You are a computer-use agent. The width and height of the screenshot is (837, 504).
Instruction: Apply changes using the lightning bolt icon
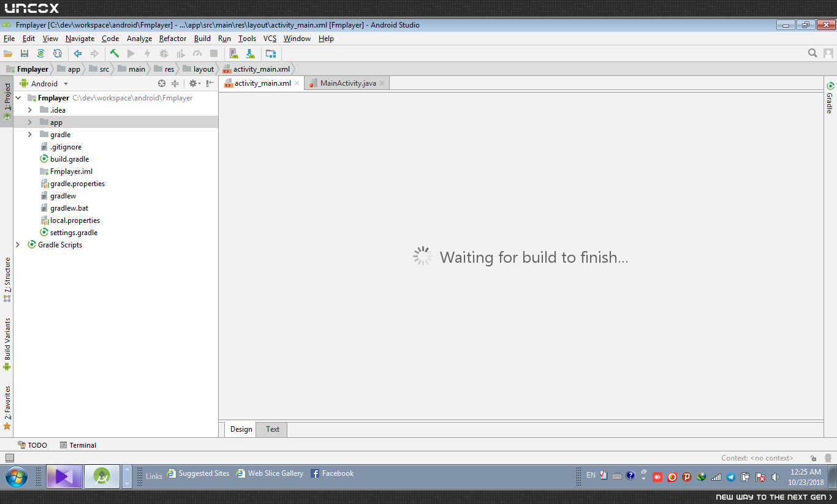click(x=147, y=54)
